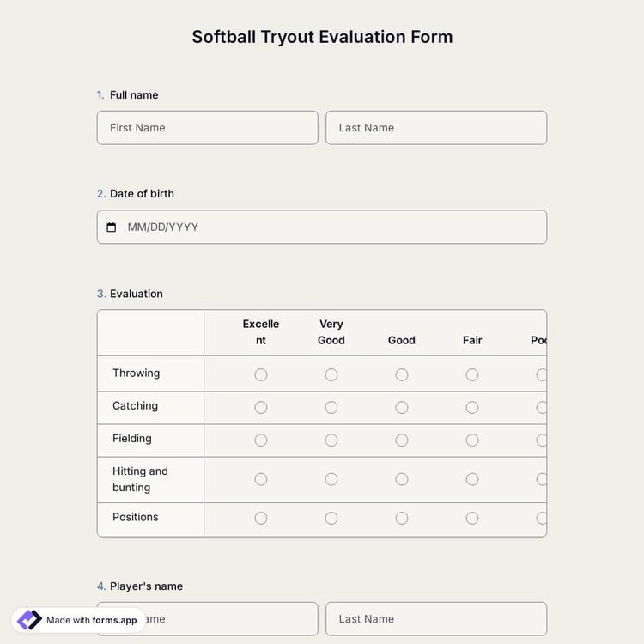Image resolution: width=644 pixels, height=644 pixels.
Task: Click the Last Name field under Full name
Action: pyautogui.click(x=435, y=128)
